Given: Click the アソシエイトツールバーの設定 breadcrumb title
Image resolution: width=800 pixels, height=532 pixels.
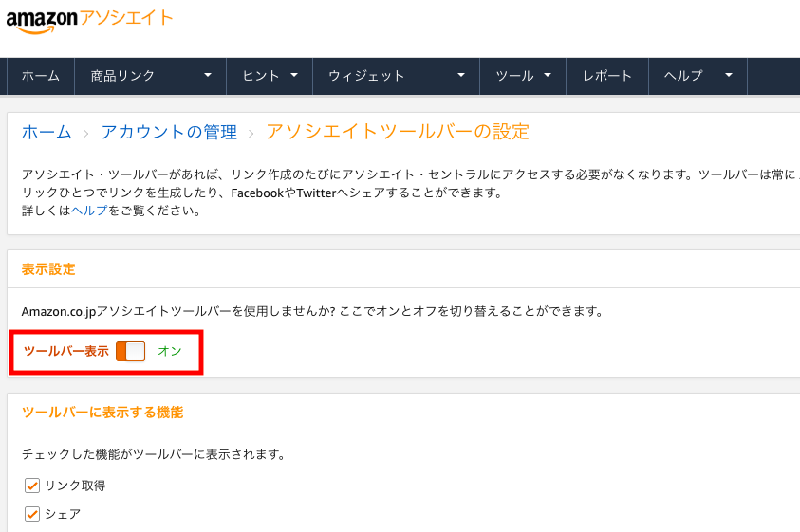Looking at the screenshot, I should click(x=398, y=132).
